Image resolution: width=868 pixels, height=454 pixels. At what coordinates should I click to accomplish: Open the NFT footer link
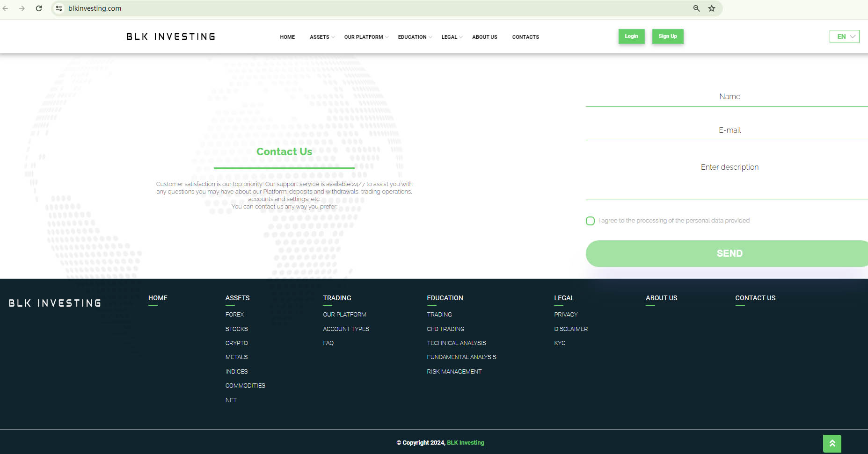(x=231, y=400)
